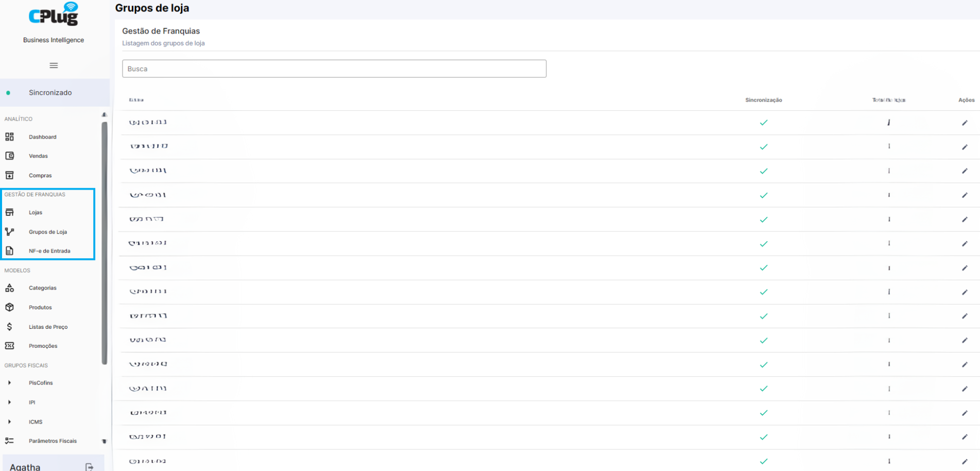Open Parâmetros Fiscais link

53,441
